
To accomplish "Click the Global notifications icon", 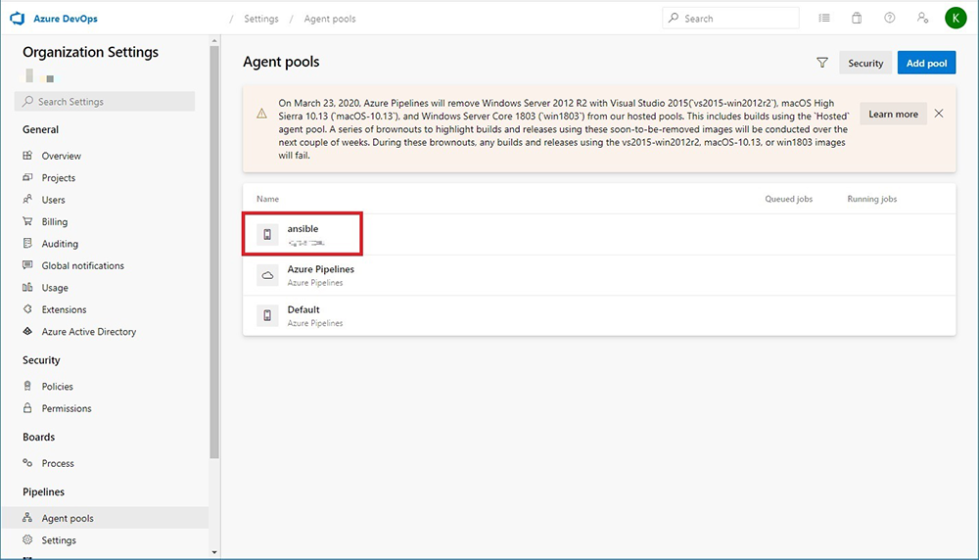I will [x=27, y=264].
